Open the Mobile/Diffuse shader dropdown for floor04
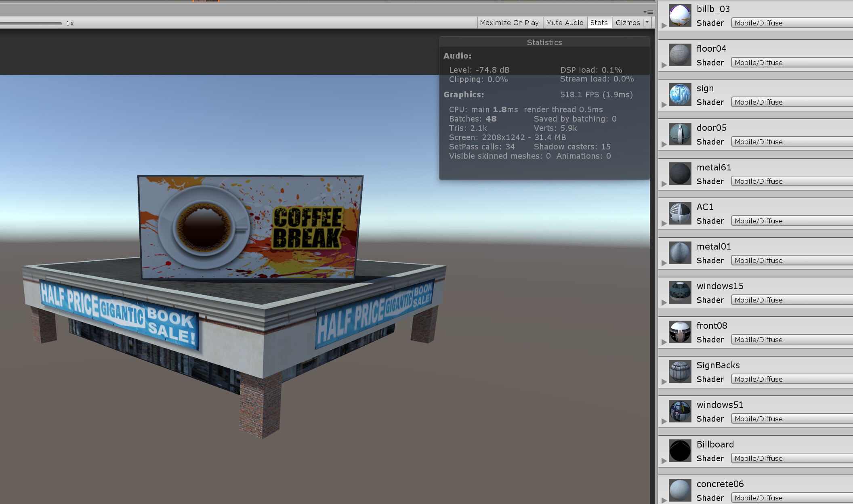The height and width of the screenshot is (504, 853). (x=791, y=62)
